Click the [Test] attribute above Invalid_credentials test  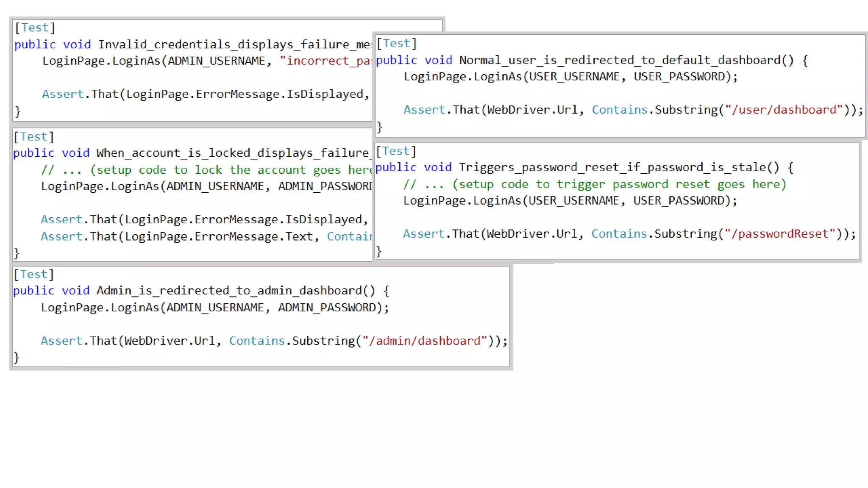[x=35, y=28]
